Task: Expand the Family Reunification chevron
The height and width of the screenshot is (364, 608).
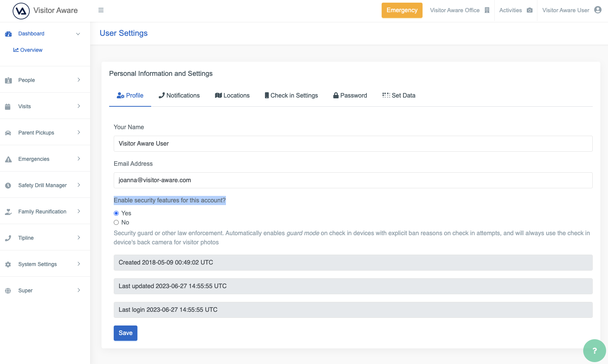Action: tap(79, 212)
